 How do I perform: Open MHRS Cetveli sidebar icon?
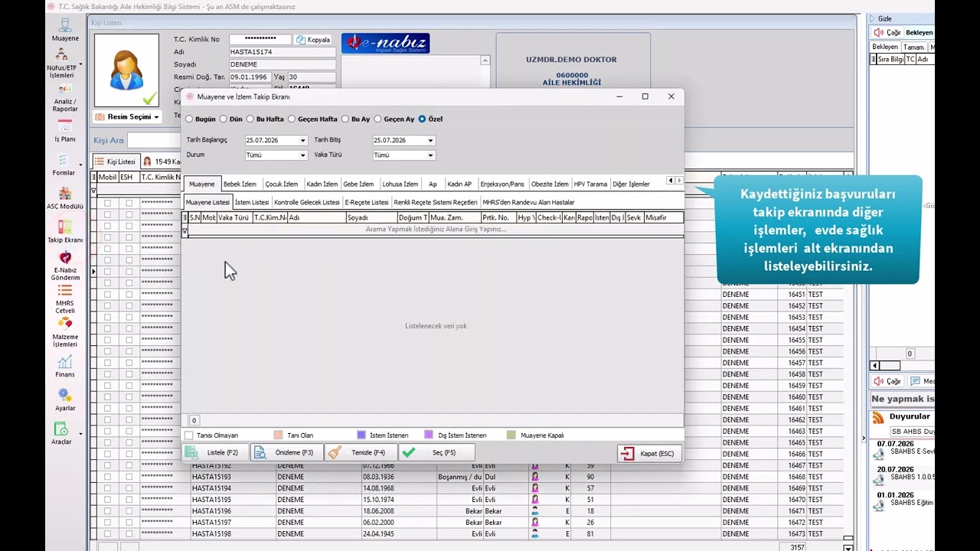(x=65, y=299)
